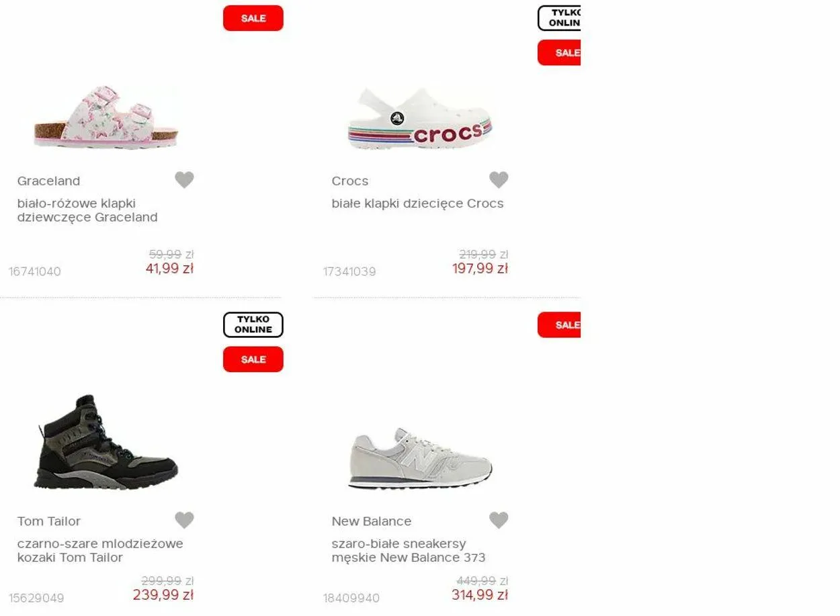Click heart icon beside Tom Tailor
This screenshot has width=840, height=616.
(184, 520)
